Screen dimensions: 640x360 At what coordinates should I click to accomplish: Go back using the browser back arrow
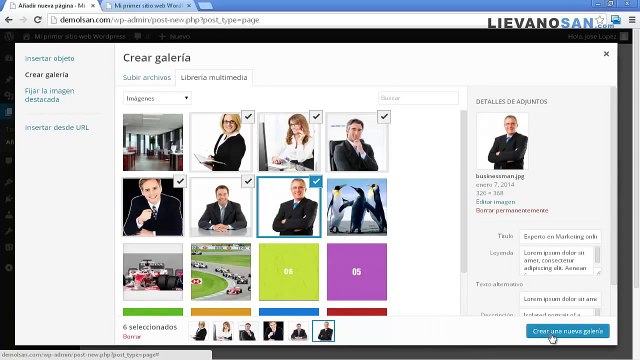pos(9,20)
